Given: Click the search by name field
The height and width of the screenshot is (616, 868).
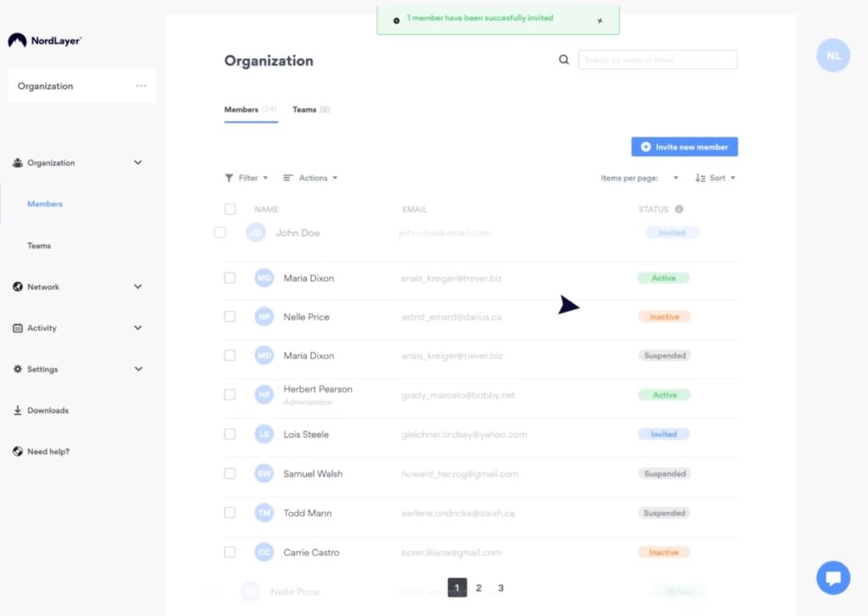Looking at the screenshot, I should (658, 60).
